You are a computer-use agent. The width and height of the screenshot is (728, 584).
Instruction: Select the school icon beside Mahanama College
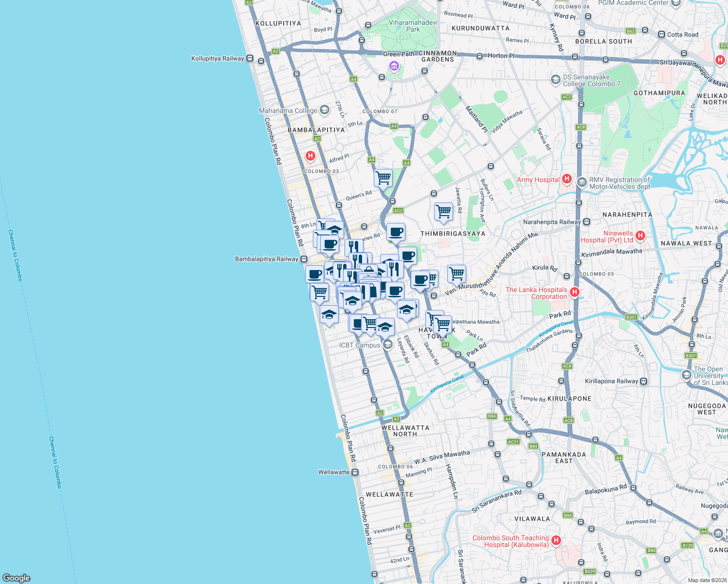[324, 110]
